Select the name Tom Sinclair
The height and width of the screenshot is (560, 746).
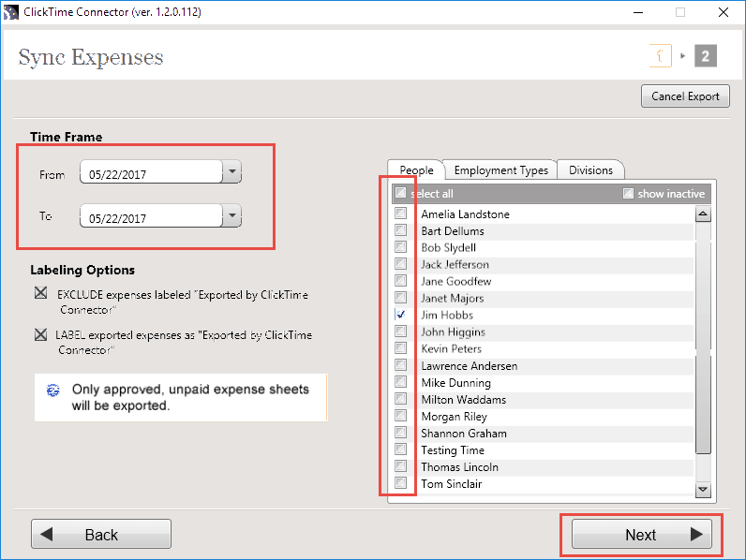[452, 484]
